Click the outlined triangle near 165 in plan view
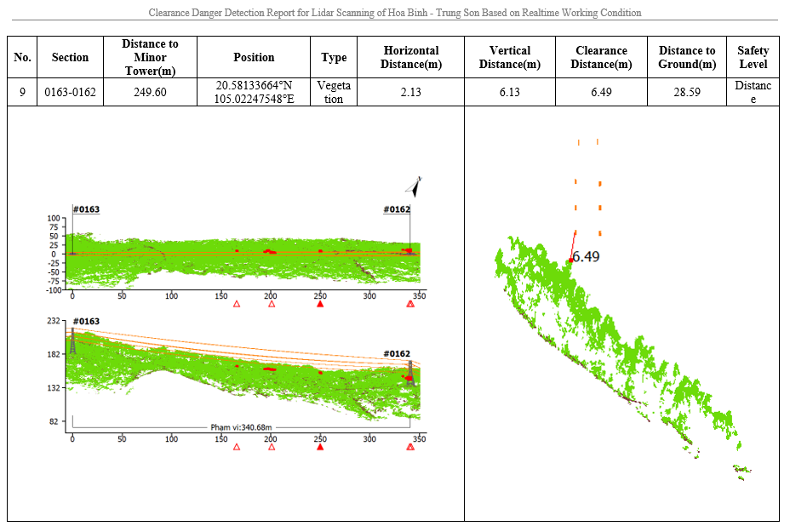Image resolution: width=790 pixels, height=532 pixels. (x=237, y=304)
